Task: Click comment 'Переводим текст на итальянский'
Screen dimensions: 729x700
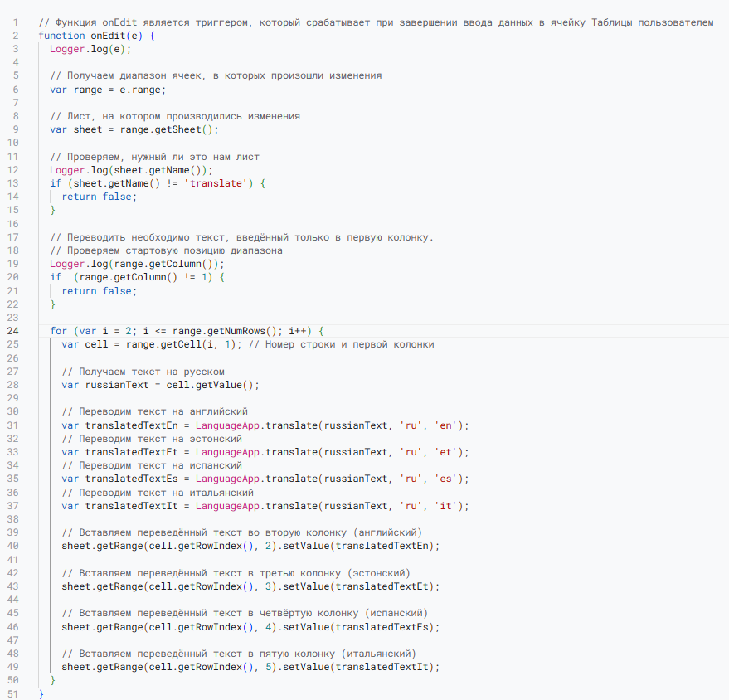Action: coord(158,493)
